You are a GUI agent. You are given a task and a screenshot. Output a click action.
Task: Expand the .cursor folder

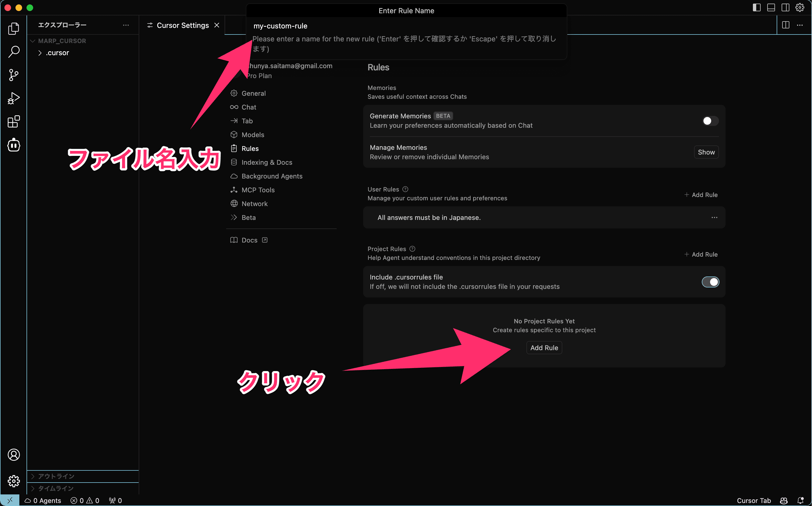57,53
